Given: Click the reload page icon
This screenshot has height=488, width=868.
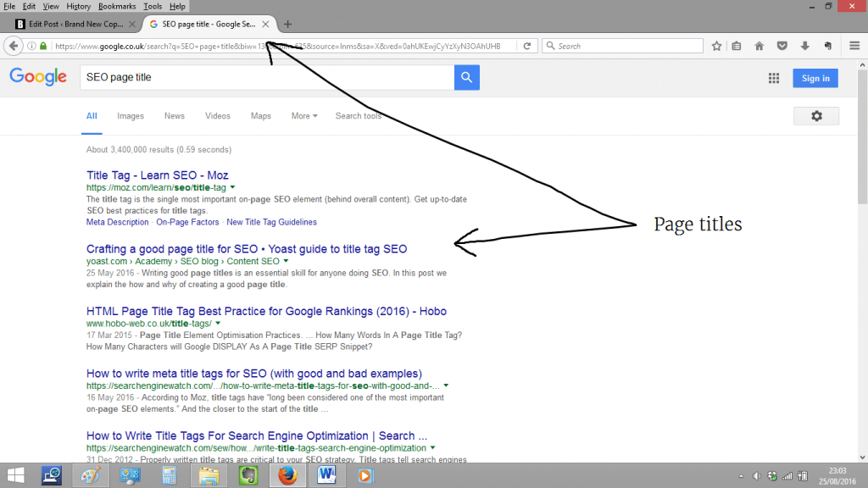Looking at the screenshot, I should 527,46.
